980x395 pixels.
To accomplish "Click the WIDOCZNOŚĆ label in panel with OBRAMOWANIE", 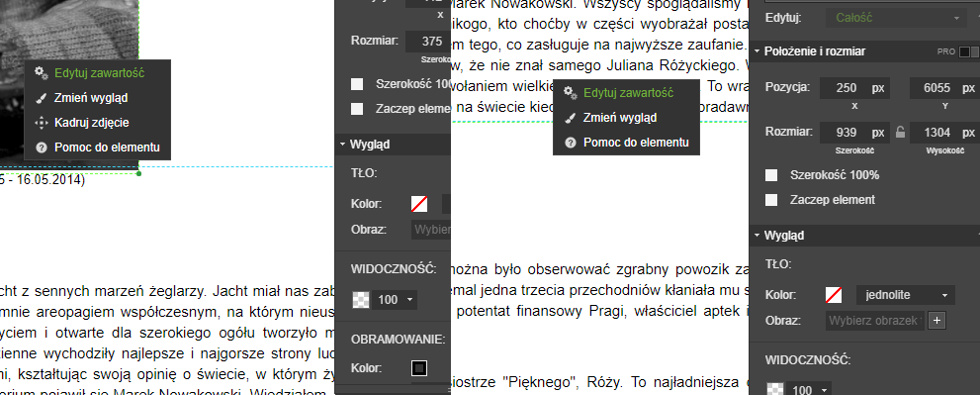I will (x=394, y=269).
